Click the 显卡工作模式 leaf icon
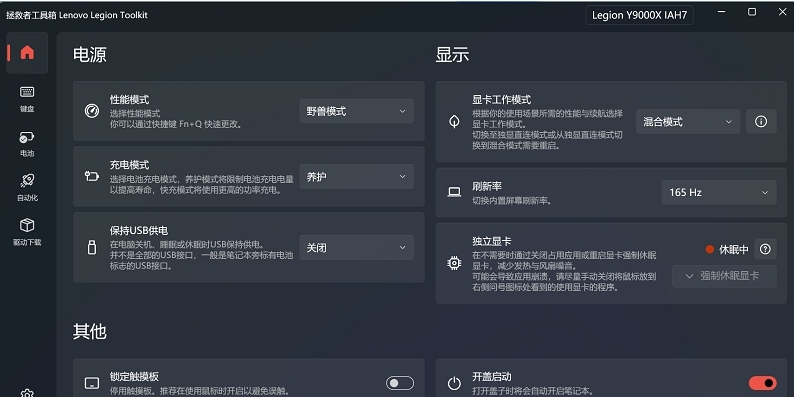Image resolution: width=794 pixels, height=397 pixels. 454,122
